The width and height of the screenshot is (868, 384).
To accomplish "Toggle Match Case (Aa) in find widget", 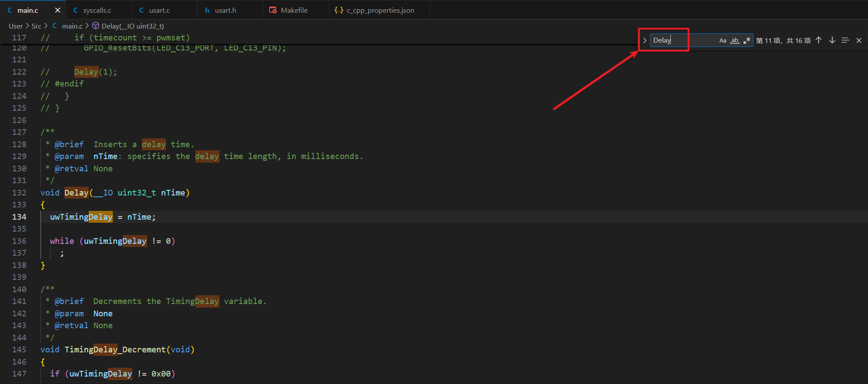I will [723, 40].
